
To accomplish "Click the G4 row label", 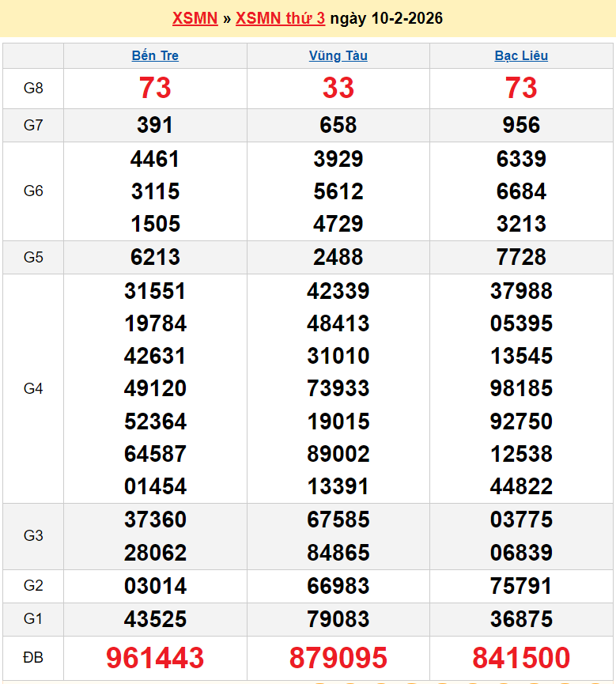I will [x=33, y=388].
